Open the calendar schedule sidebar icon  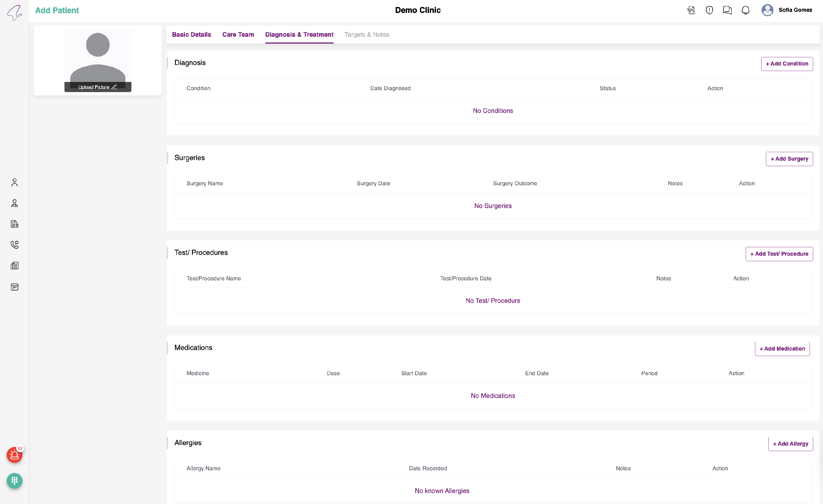[x=14, y=287]
